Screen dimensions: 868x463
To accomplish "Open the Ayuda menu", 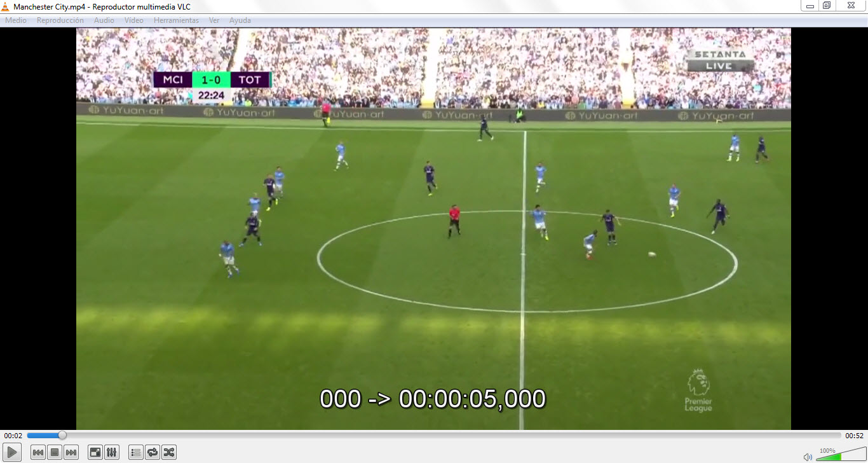I will click(x=240, y=20).
